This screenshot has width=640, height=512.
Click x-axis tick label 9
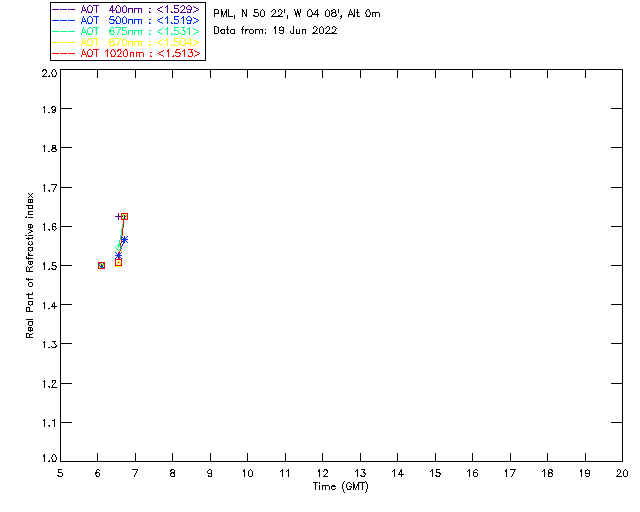pyautogui.click(x=210, y=473)
